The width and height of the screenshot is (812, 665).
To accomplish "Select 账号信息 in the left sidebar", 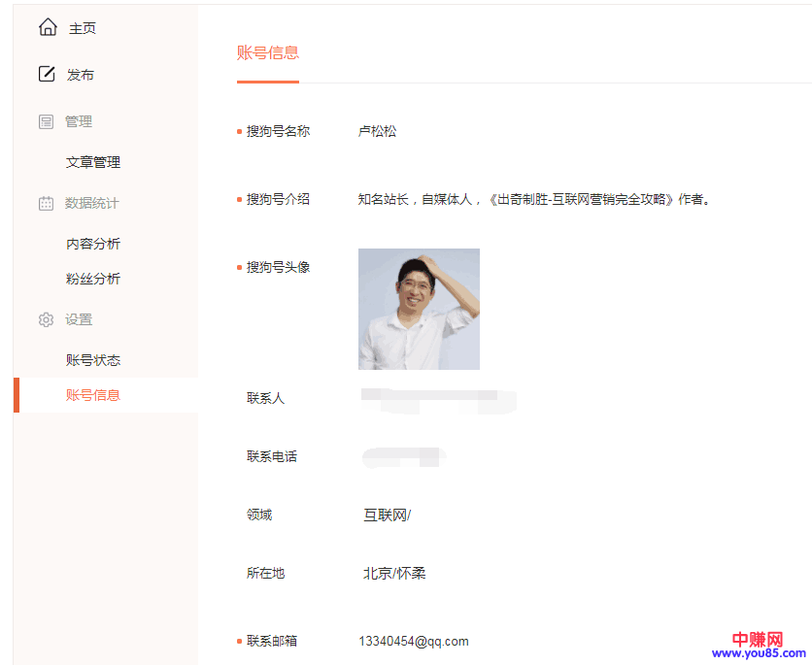I will 93,395.
